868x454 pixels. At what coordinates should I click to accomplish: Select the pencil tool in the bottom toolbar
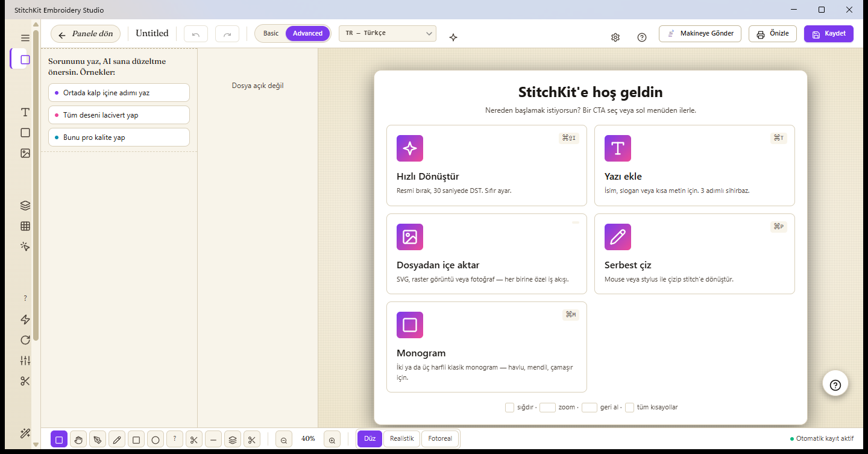pos(117,440)
